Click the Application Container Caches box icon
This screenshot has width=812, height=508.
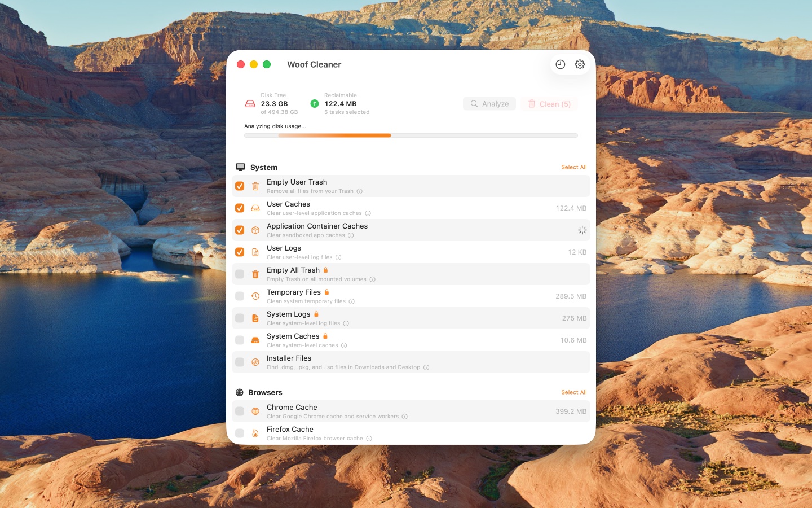255,230
